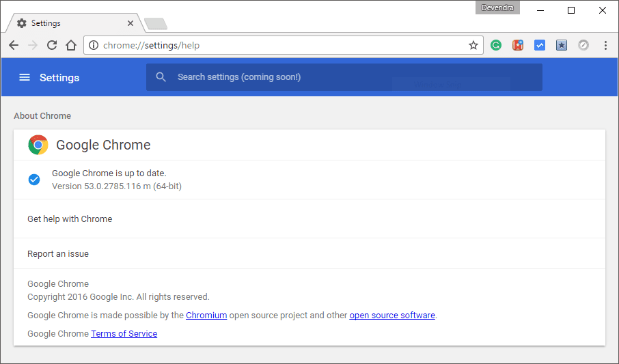
Task: Click the magnifier icon in search settings
Action: click(161, 77)
